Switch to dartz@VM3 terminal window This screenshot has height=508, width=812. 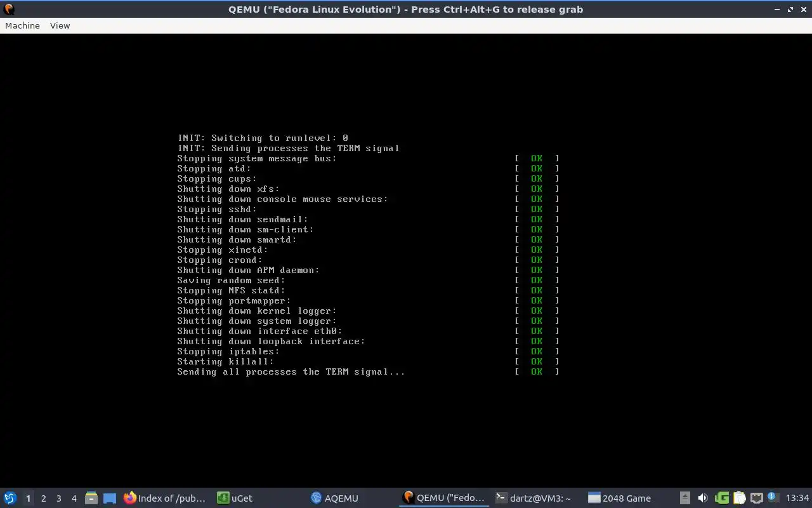(x=534, y=498)
